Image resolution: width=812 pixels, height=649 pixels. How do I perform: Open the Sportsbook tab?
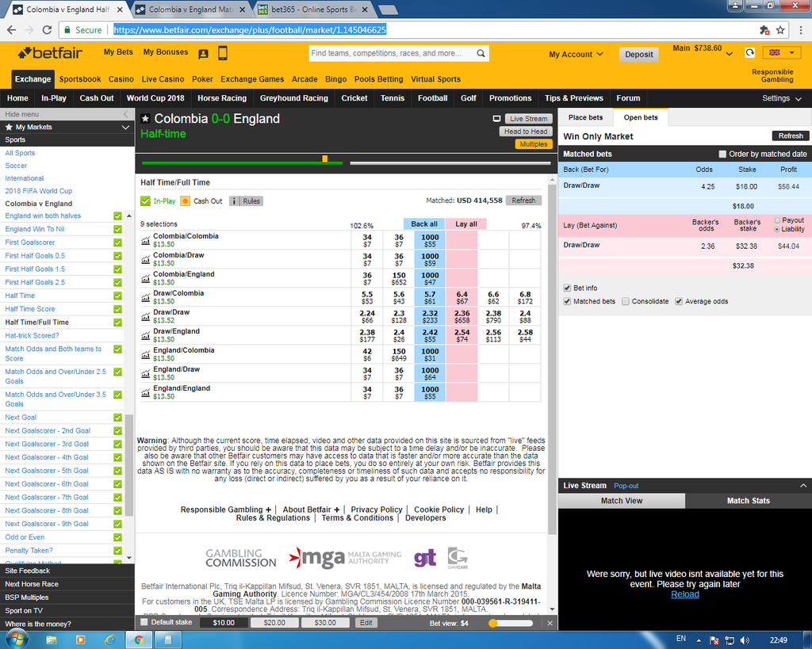click(80, 79)
